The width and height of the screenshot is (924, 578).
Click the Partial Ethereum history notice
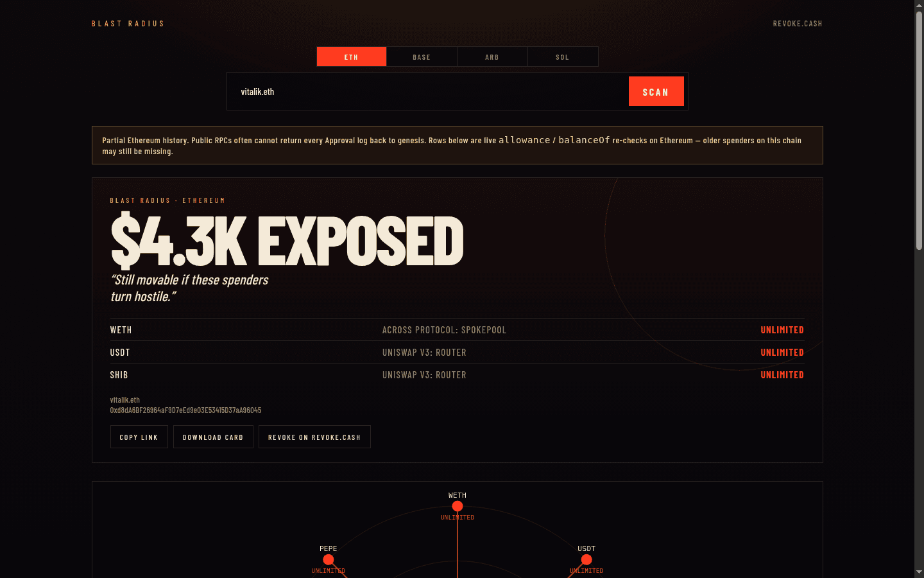457,145
